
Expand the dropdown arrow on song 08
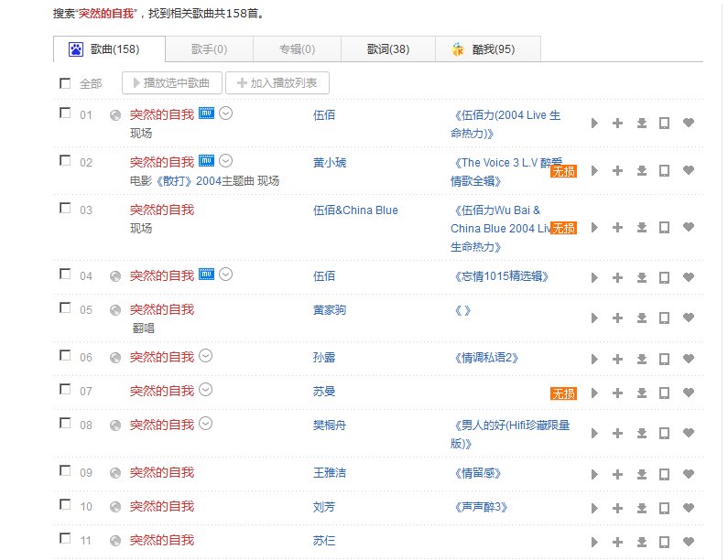205,424
